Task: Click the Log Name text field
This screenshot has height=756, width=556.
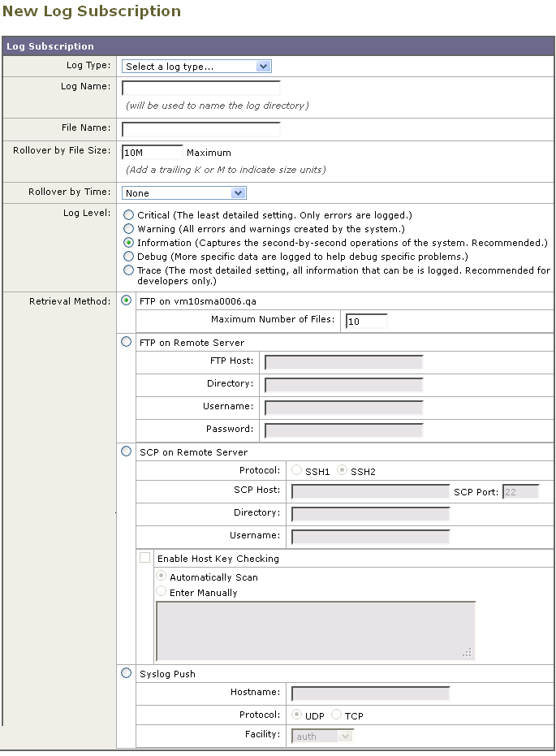Action: click(201, 89)
